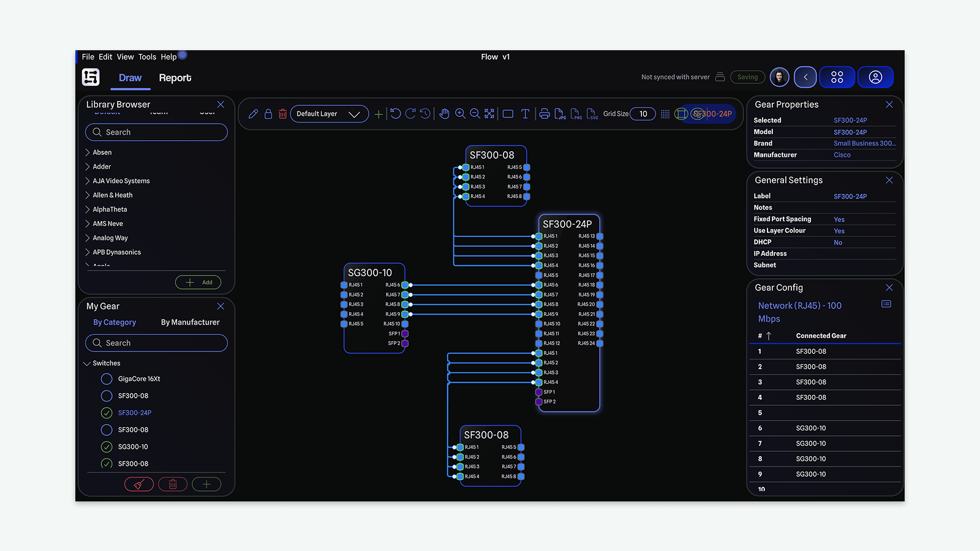This screenshot has height=551, width=980.
Task: Fit diagram to screen
Action: [489, 114]
